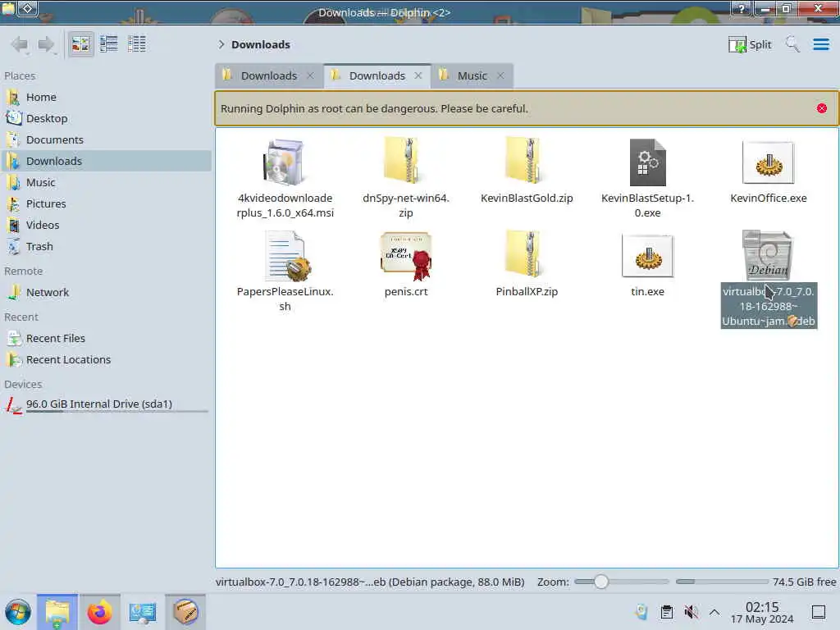The image size is (840, 630).
Task: Select the virtualbox Debian package icon
Action: tap(768, 256)
